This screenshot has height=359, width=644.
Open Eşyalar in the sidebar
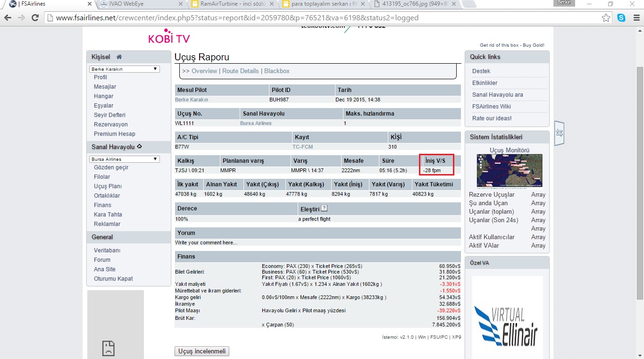pyautogui.click(x=103, y=106)
